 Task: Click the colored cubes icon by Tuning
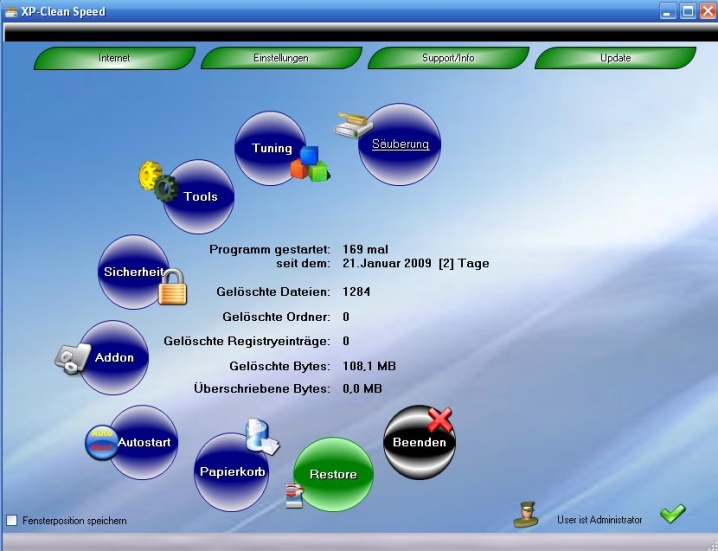(x=309, y=165)
